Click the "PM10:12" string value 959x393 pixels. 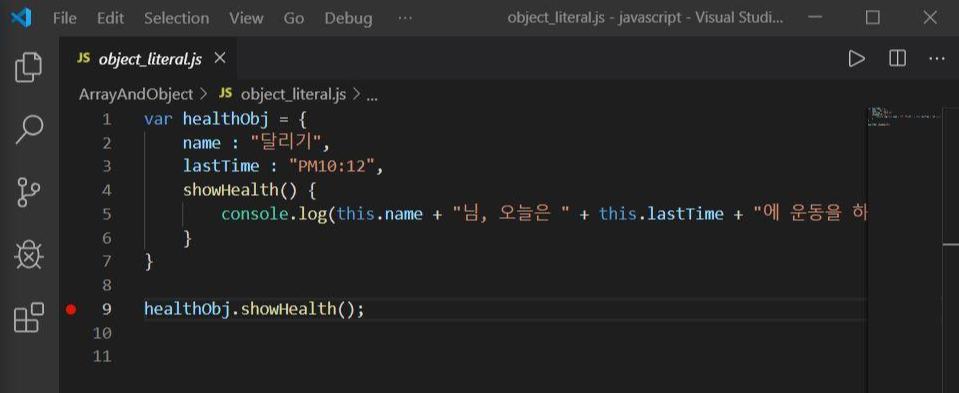(x=332, y=166)
